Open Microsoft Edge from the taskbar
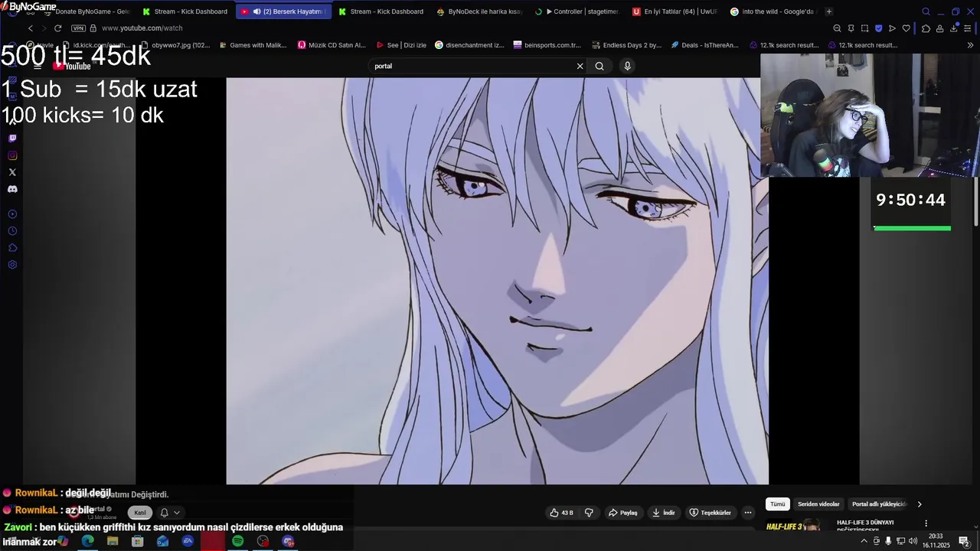 tap(87, 541)
